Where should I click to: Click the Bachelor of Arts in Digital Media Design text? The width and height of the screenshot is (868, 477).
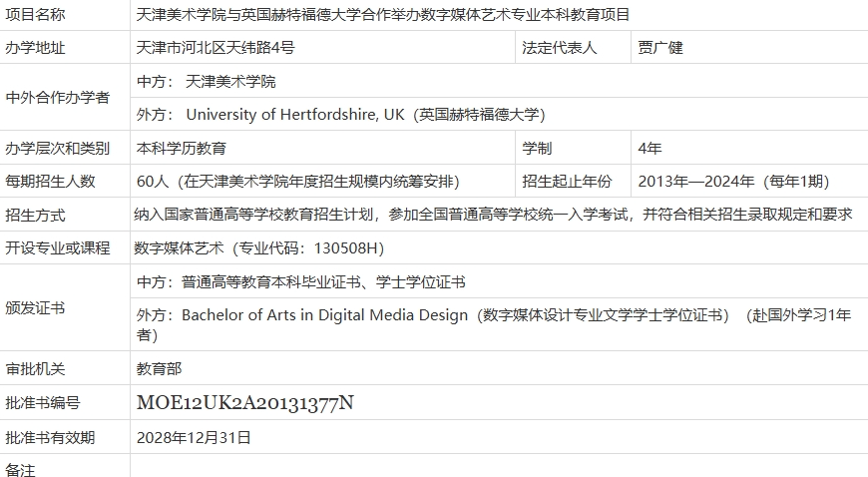[x=324, y=315]
